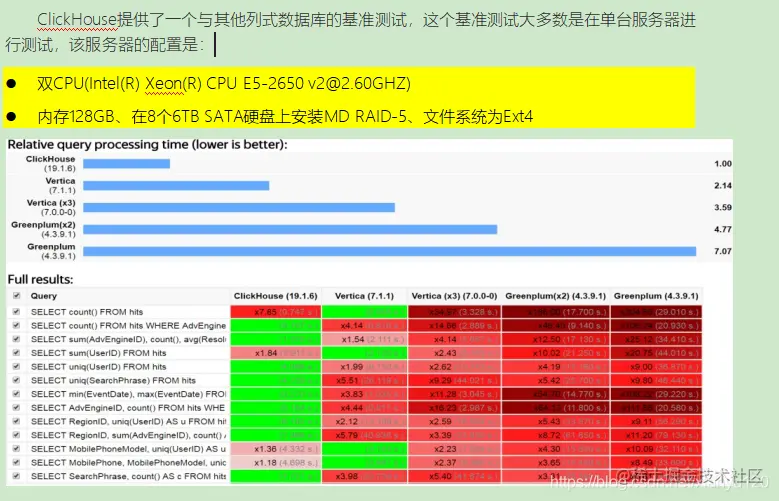The height and width of the screenshot is (501, 779).
Task: Toggle checkbox for SELECT uniq(UserID) FROM hits
Action: tap(16, 366)
